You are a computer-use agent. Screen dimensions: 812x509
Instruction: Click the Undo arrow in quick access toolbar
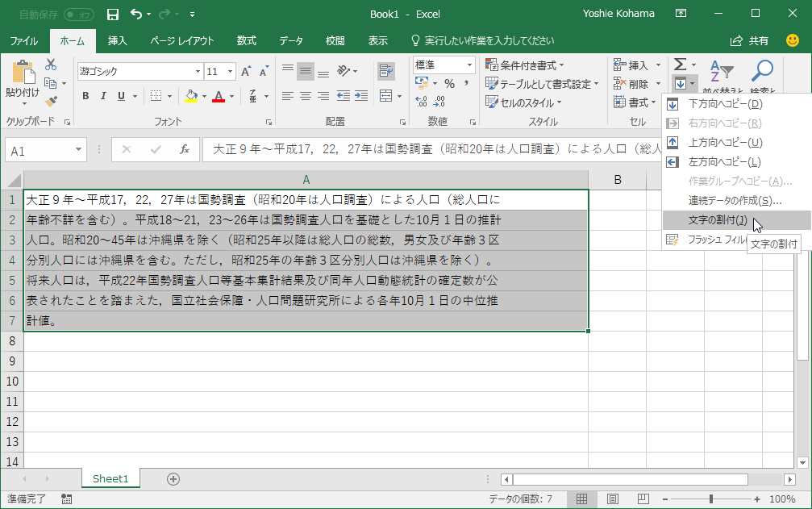click(x=136, y=14)
